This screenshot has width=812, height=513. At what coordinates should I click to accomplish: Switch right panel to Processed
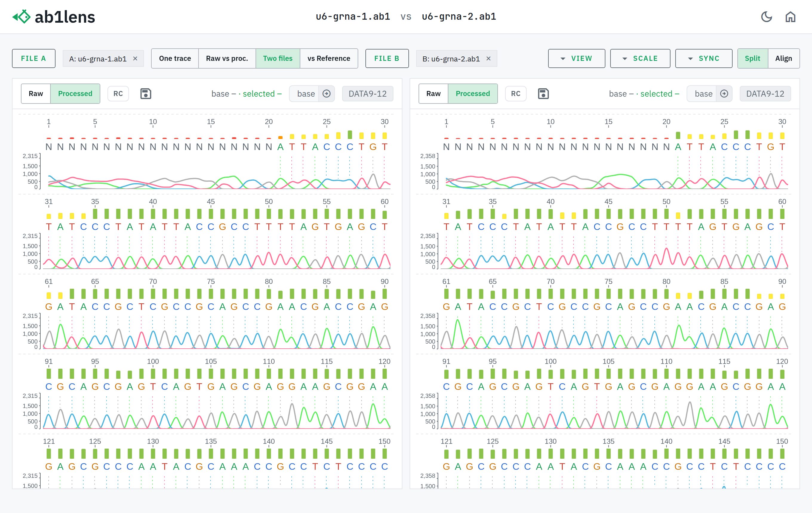[x=473, y=94]
